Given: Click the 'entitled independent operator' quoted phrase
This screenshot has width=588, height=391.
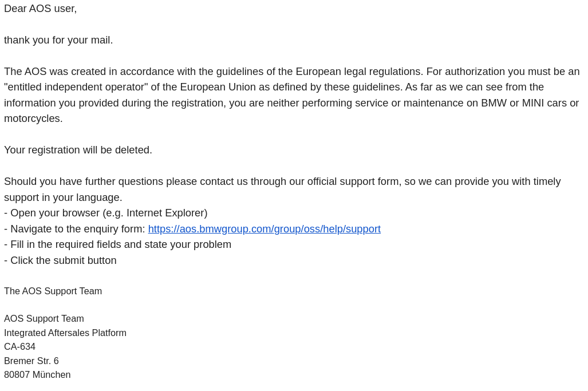Looking at the screenshot, I should (76, 87).
